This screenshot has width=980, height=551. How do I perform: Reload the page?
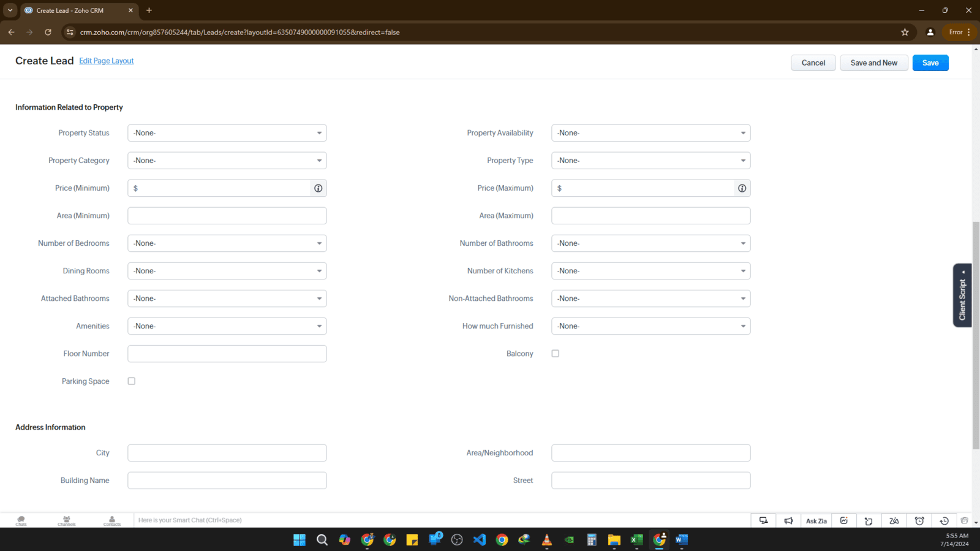pos(48,32)
